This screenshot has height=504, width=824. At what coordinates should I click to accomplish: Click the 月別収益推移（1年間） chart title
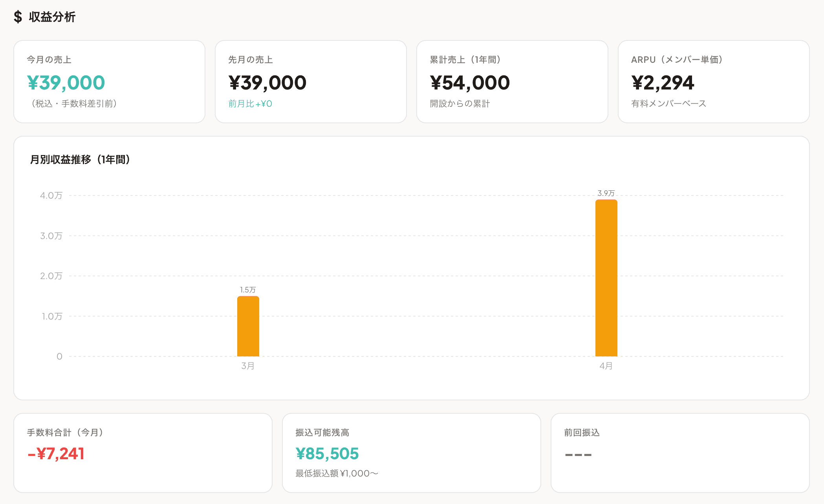(x=80, y=159)
